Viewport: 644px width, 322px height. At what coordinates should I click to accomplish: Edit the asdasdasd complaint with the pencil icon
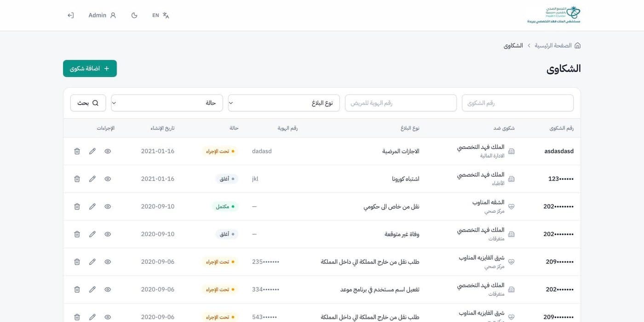(92, 151)
